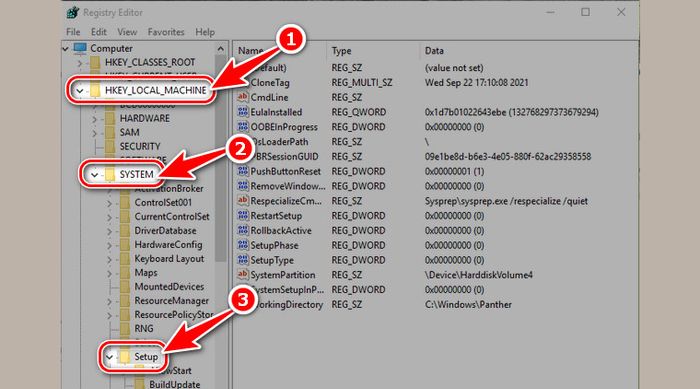Click the PushButtonReset DWORD icon
The image size is (700, 389).
pyautogui.click(x=242, y=171)
